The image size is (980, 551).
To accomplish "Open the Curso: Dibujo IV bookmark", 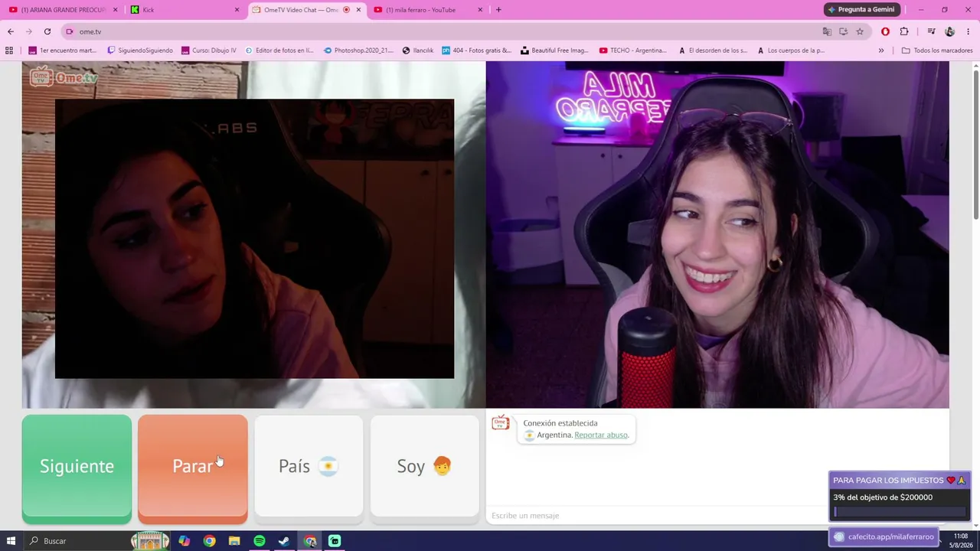I will tap(209, 51).
